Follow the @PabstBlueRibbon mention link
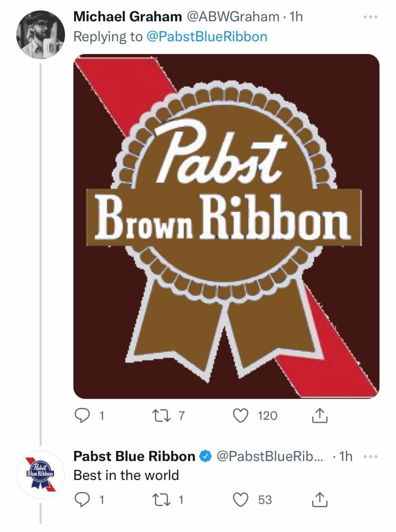Viewport: 396px width, 532px height. point(207,37)
